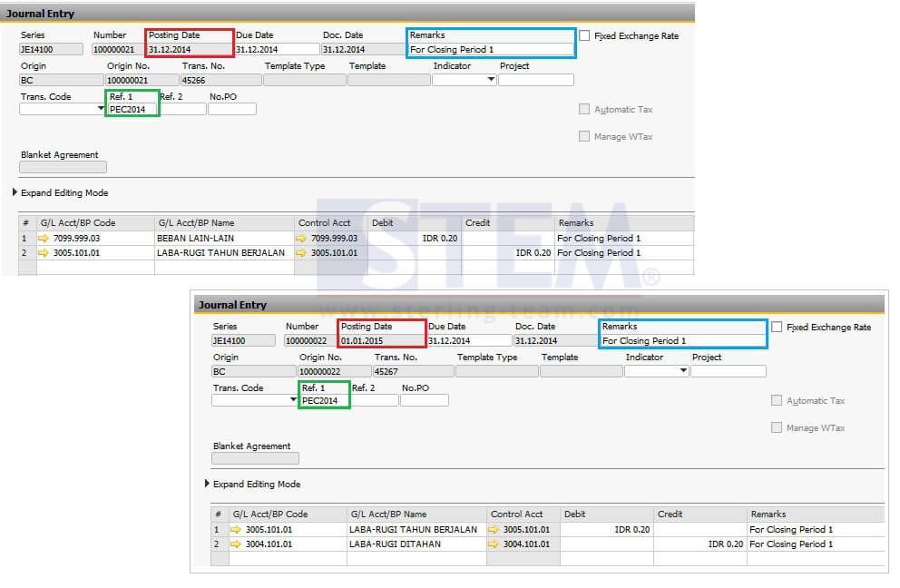Click link arrow beside control account 7099.999.03
This screenshot has height=588, width=900.
pos(301,239)
